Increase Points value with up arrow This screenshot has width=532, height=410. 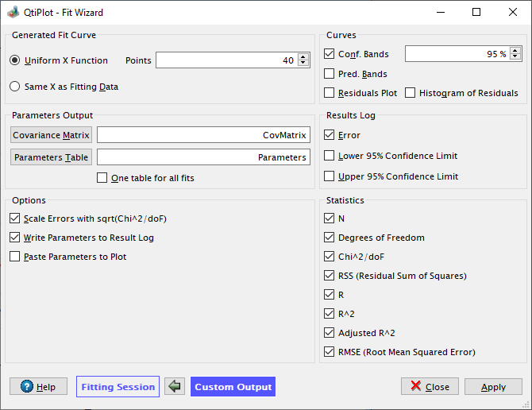click(303, 57)
